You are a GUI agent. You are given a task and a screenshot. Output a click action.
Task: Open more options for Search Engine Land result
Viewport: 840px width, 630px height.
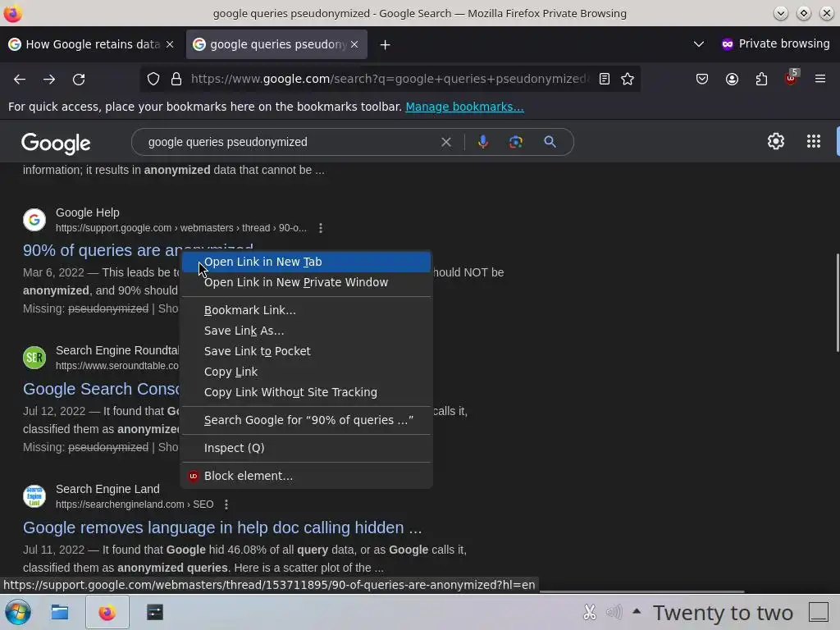tap(226, 504)
